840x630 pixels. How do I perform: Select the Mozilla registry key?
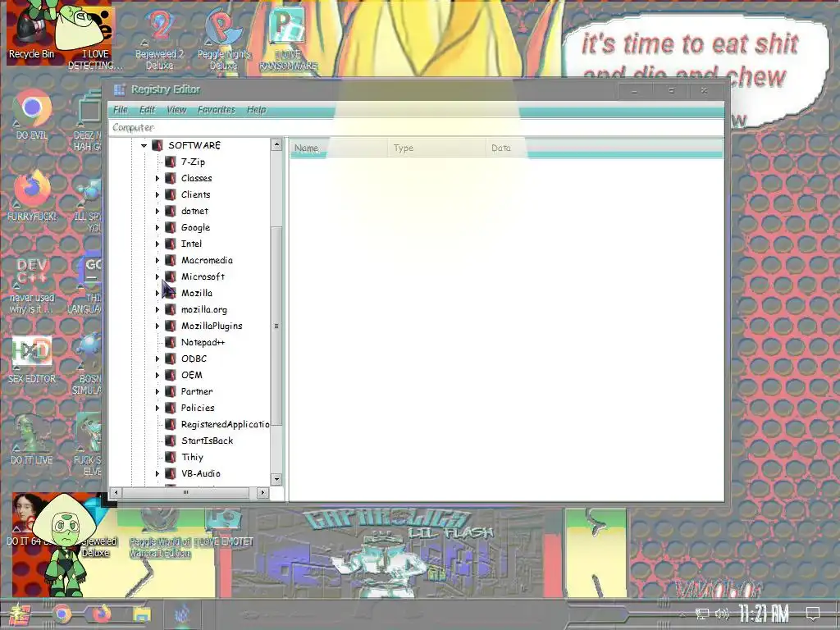pyautogui.click(x=197, y=293)
